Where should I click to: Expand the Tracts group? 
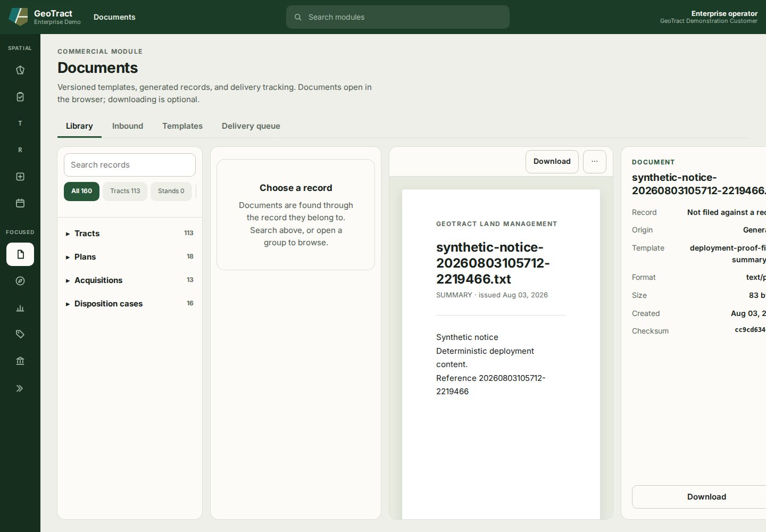(129, 234)
